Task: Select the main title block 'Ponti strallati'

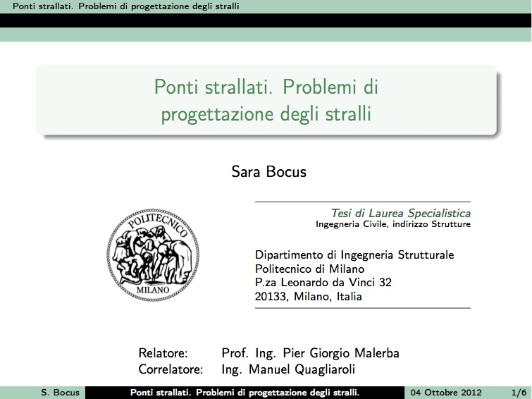Action: click(x=266, y=99)
